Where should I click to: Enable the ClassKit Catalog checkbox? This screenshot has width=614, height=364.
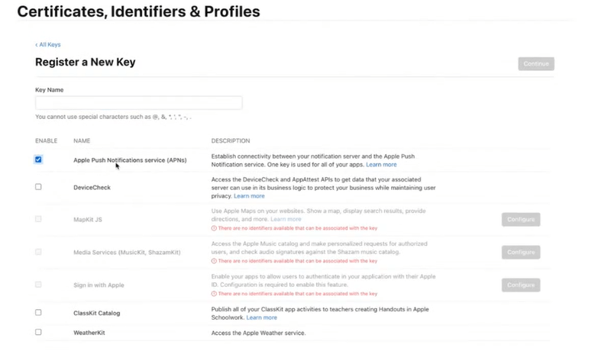[x=38, y=313]
